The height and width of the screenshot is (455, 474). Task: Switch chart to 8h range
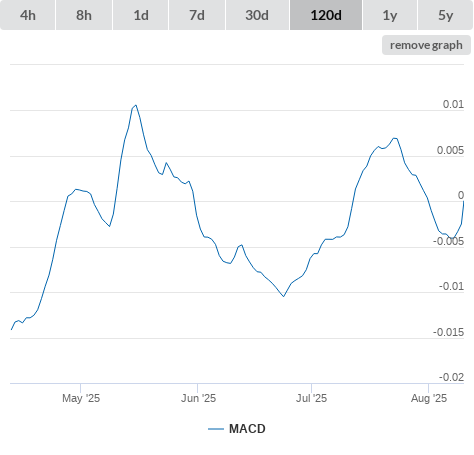[84, 15]
